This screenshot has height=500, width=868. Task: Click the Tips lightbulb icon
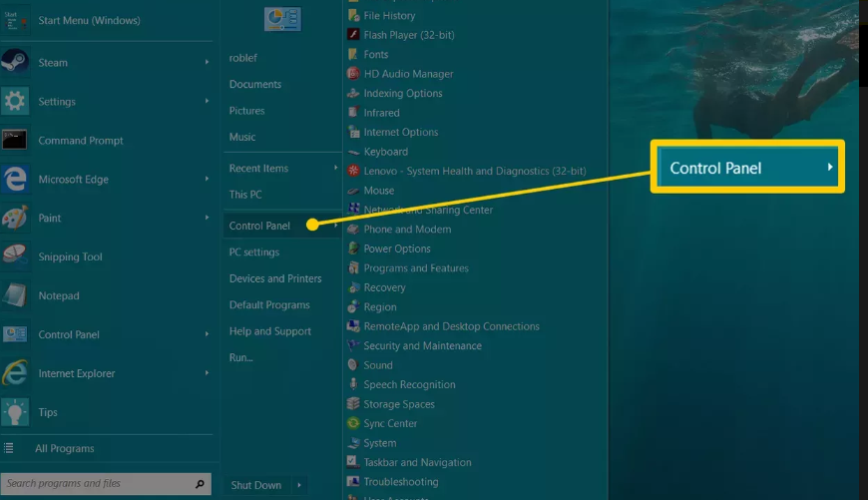tap(15, 411)
